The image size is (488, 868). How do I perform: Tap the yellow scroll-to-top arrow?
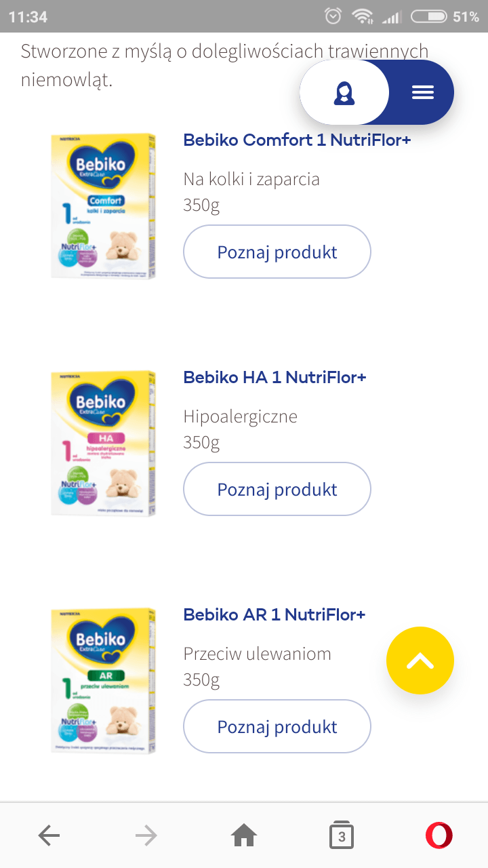420,660
